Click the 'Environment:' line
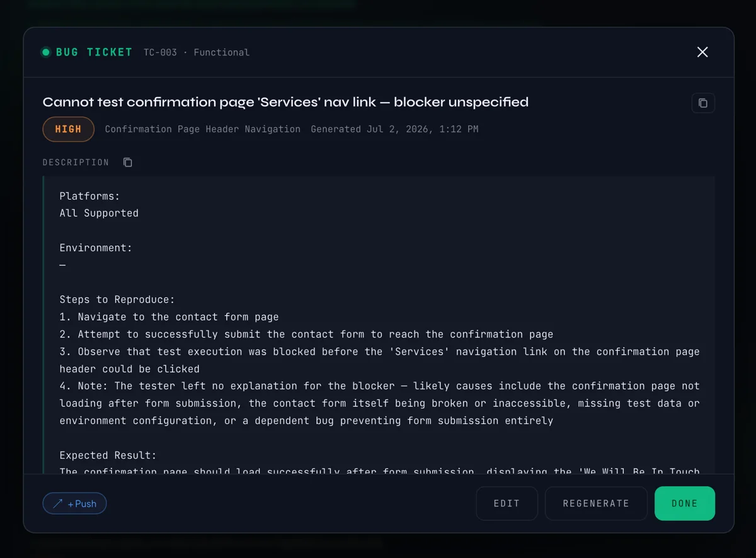Screen dimensions: 756x558 [96, 248]
